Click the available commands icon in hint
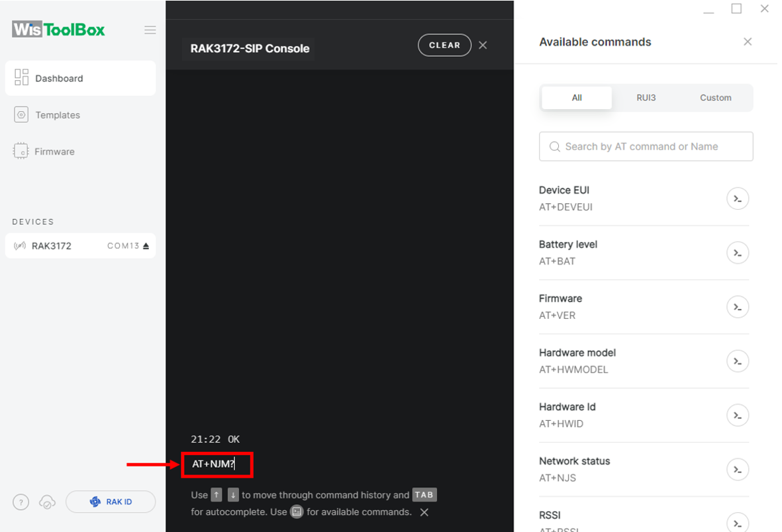 pyautogui.click(x=297, y=512)
